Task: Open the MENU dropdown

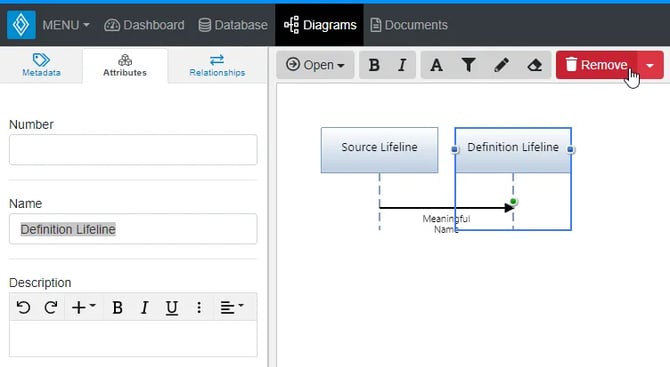Action: click(66, 25)
